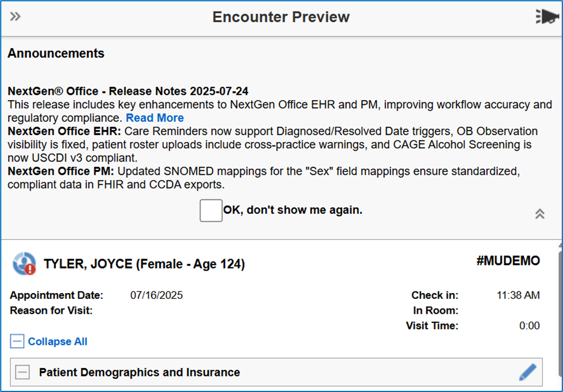Click the megaphone announcements icon

546,17
